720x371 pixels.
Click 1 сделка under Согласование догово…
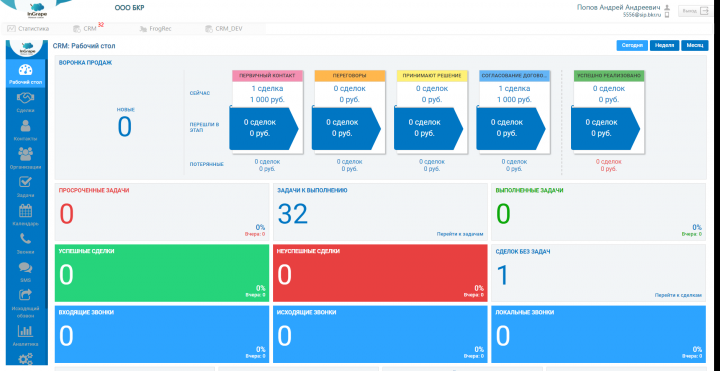pyautogui.click(x=514, y=89)
